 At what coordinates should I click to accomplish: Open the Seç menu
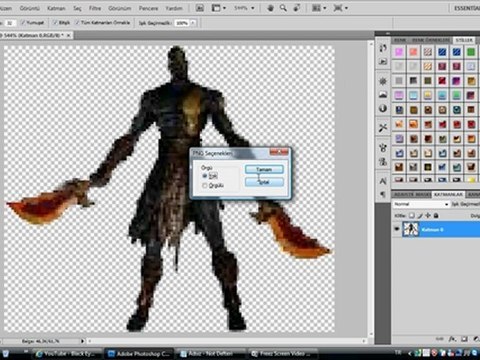(x=77, y=8)
